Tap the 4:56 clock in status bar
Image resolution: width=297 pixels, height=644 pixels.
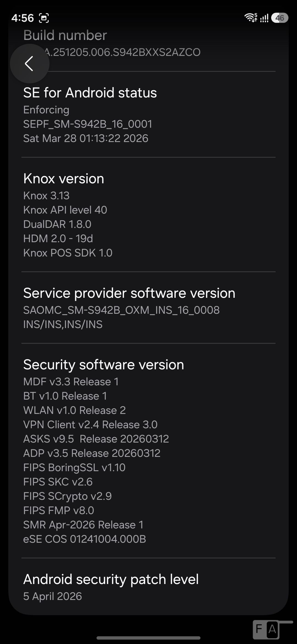click(23, 18)
